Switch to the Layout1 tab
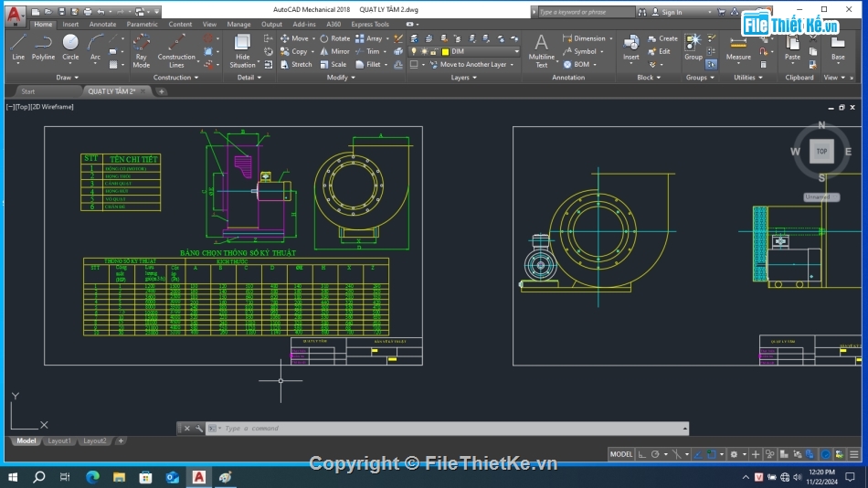Screen dimensions: 868x488 coord(59,440)
